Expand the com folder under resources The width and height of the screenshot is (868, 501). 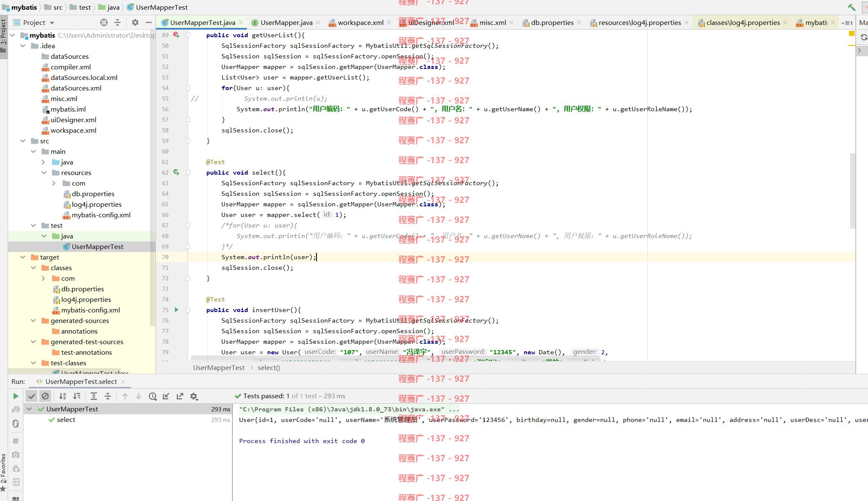(54, 183)
